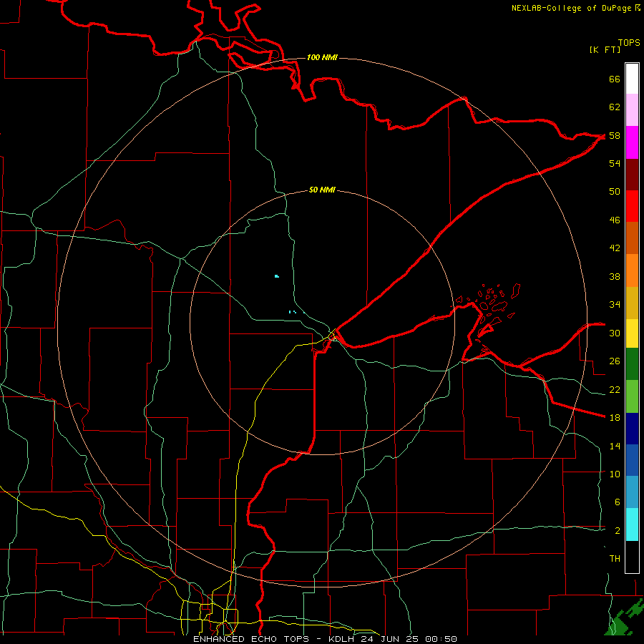Click the legend value 50

click(x=615, y=192)
